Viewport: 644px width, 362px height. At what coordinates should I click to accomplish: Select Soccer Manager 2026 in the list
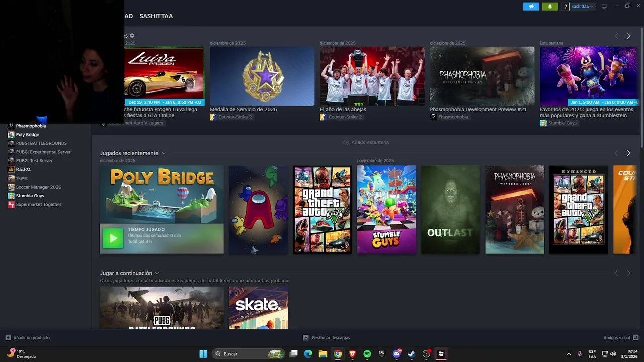(x=38, y=187)
